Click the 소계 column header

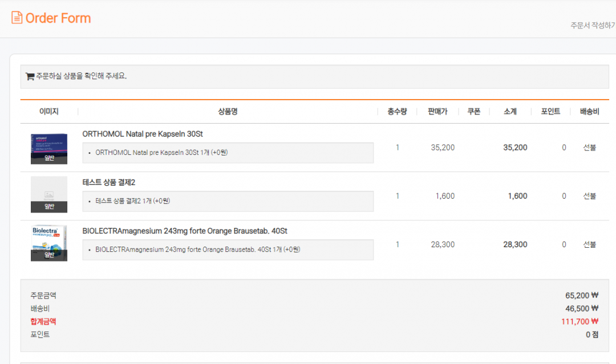510,112
